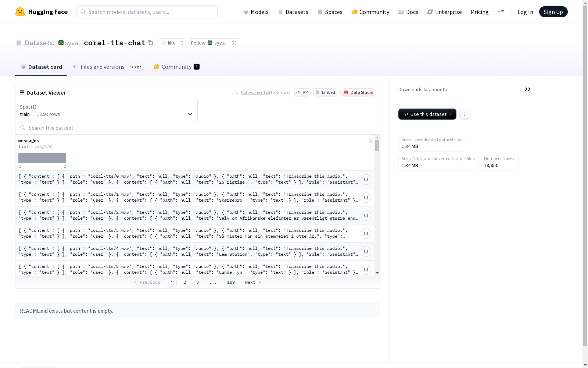Open Models in the top navigation

point(256,12)
